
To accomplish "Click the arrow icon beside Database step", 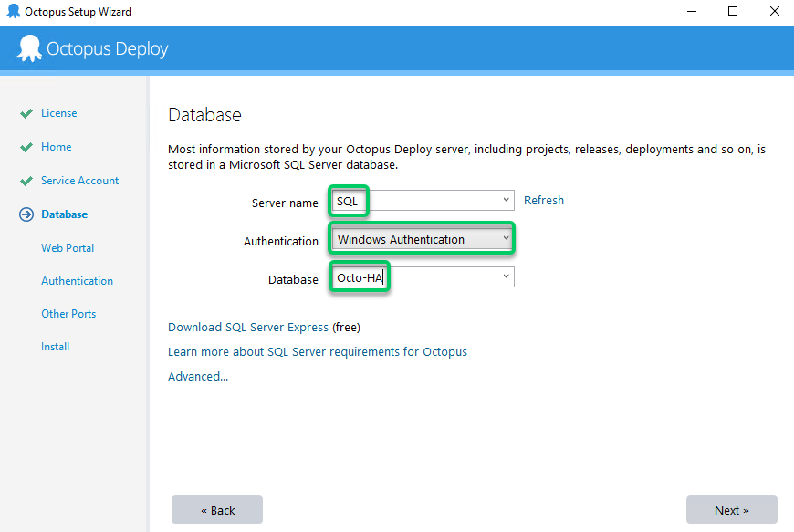I will click(x=26, y=215).
